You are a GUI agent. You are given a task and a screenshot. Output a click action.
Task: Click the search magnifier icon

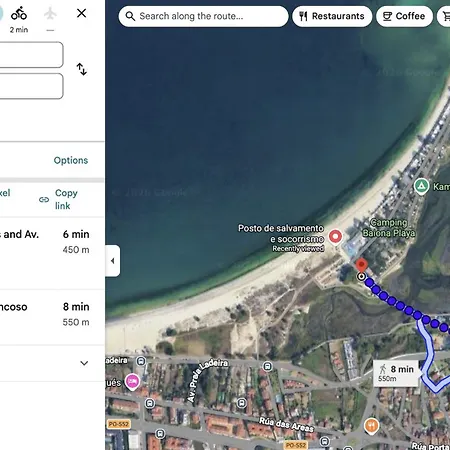[130, 16]
